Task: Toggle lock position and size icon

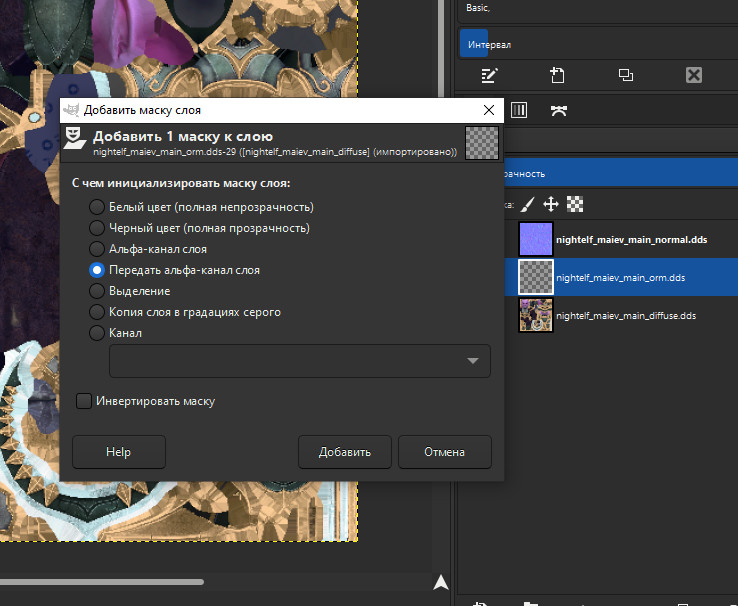Action: click(x=551, y=204)
